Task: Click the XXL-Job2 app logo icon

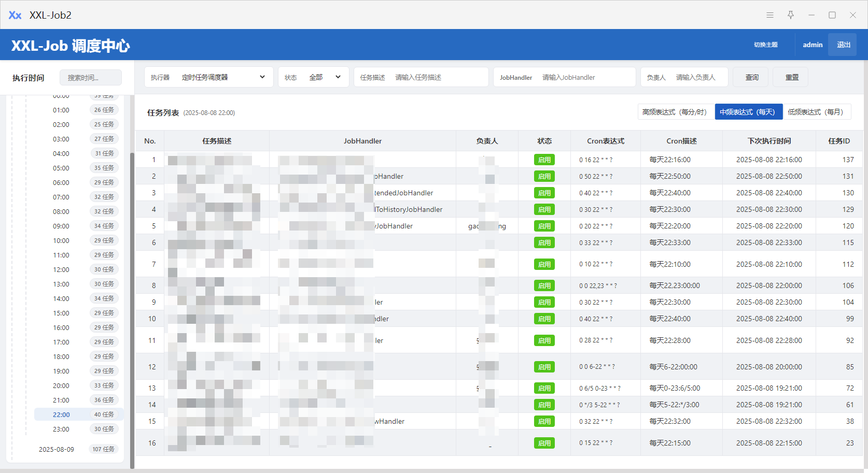Action: 15,15
